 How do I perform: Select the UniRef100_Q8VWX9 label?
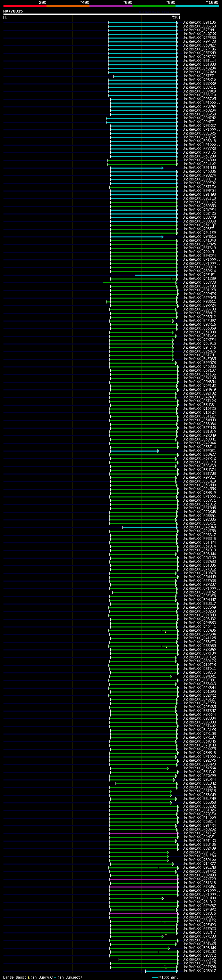coord(199,91)
